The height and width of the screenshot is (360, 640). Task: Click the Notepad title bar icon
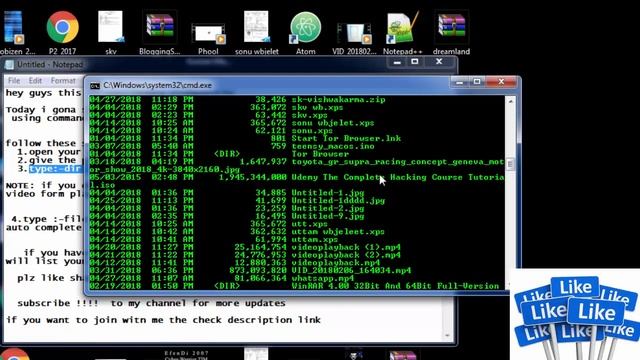tap(9, 64)
